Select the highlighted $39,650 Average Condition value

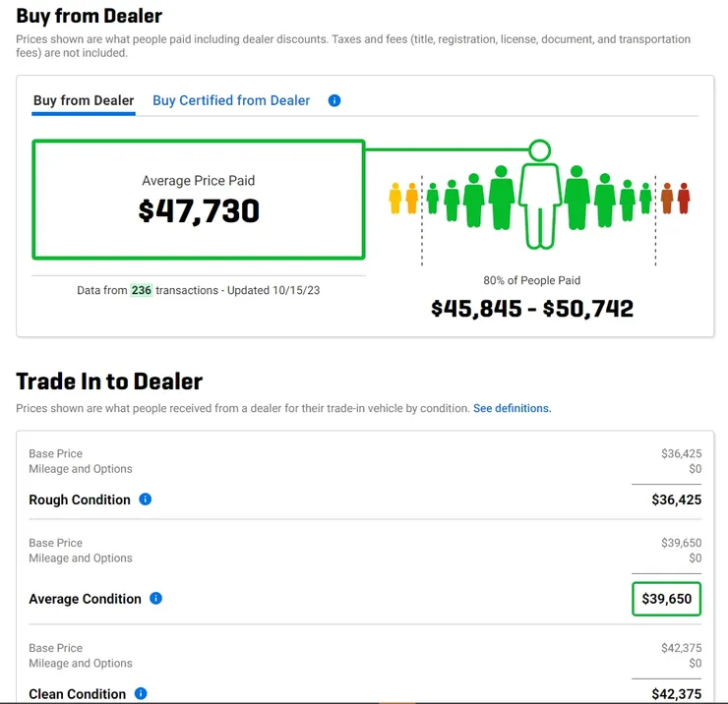(666, 599)
